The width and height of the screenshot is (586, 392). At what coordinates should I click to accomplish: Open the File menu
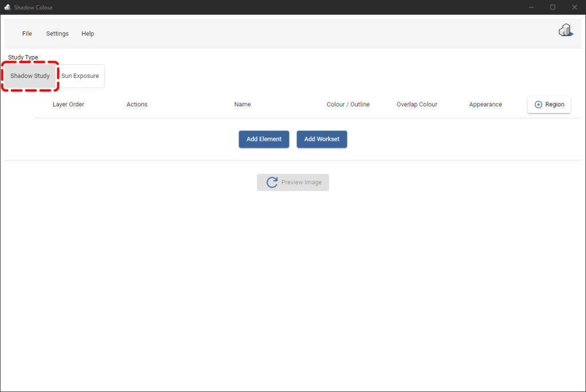click(x=27, y=33)
